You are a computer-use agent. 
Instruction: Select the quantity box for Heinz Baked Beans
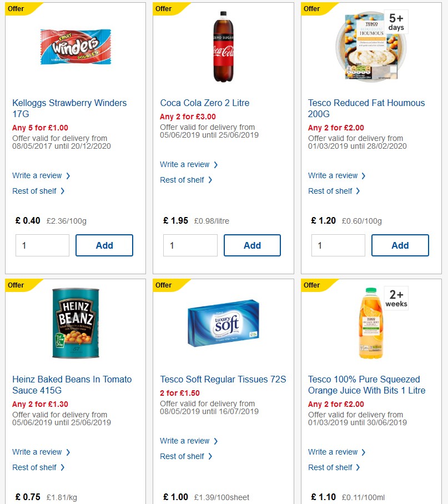42,502
